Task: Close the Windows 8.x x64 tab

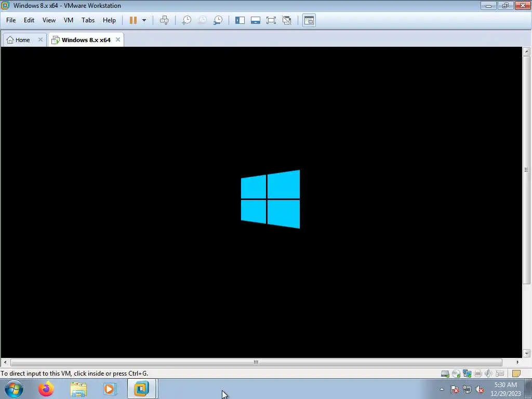Action: tap(118, 39)
